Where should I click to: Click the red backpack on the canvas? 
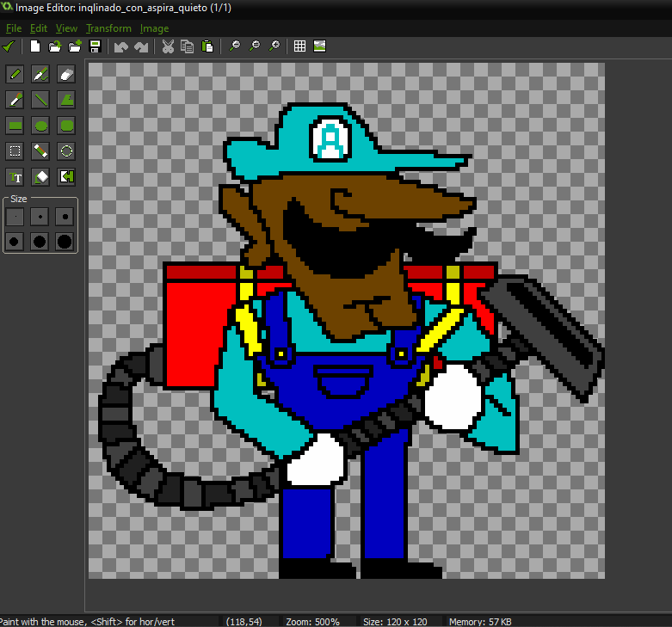click(195, 332)
